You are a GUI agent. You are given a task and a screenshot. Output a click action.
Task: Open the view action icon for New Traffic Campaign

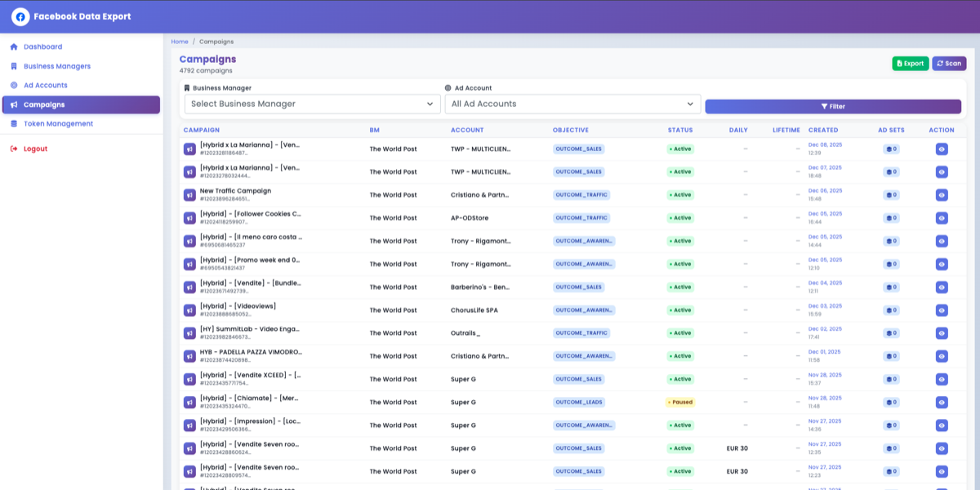tap(942, 194)
